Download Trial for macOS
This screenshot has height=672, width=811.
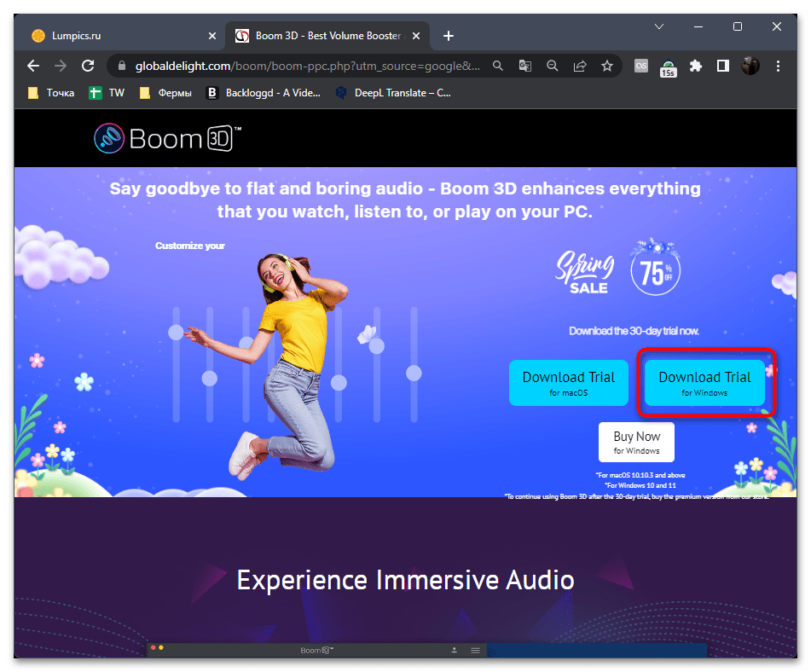click(x=569, y=383)
